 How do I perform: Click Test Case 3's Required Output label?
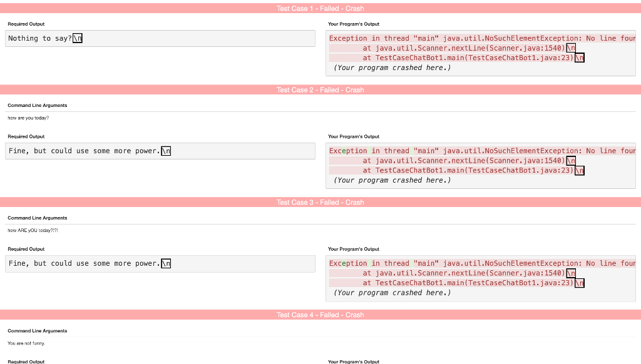(x=26, y=249)
